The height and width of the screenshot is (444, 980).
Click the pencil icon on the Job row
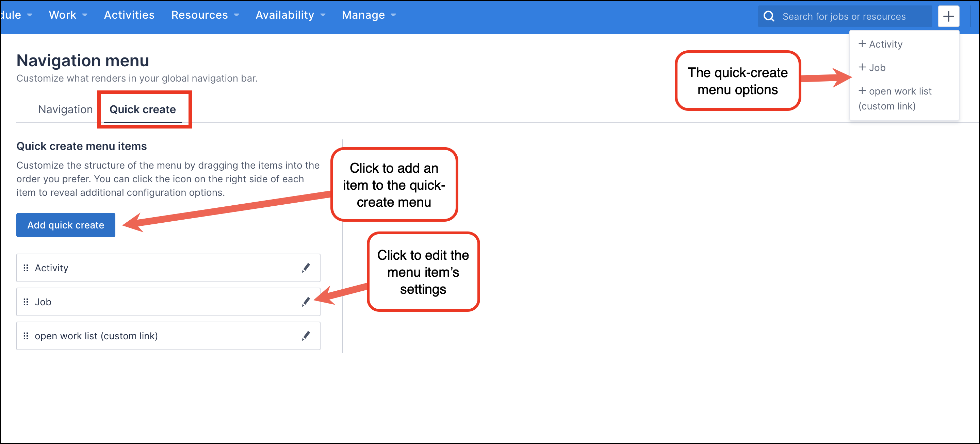(x=306, y=302)
